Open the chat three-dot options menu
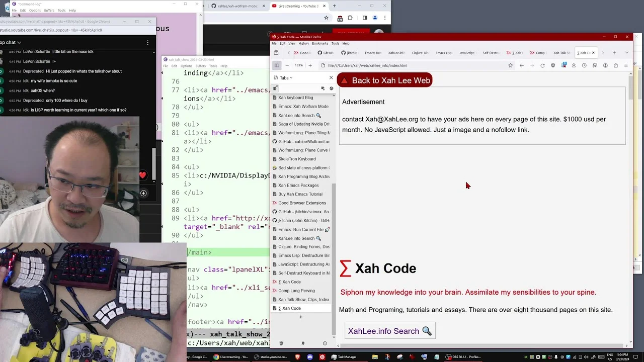The width and height of the screenshot is (644, 362). (x=147, y=43)
